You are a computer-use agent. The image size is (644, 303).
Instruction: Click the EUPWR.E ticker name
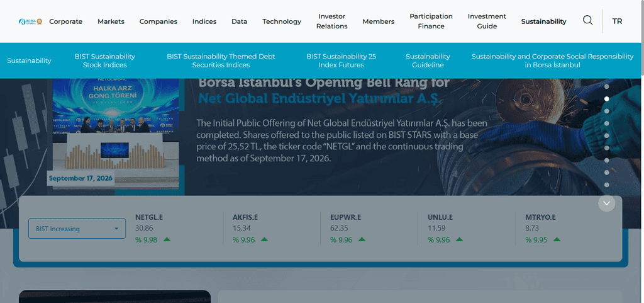(x=345, y=217)
